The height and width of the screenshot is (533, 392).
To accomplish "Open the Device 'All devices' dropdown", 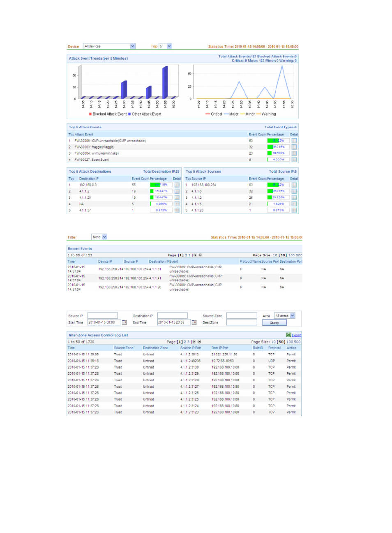I will [109, 46].
